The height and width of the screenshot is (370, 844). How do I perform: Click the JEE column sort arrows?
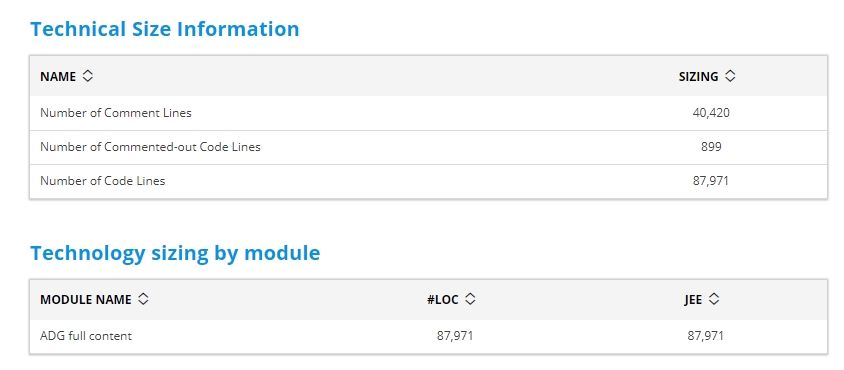714,299
